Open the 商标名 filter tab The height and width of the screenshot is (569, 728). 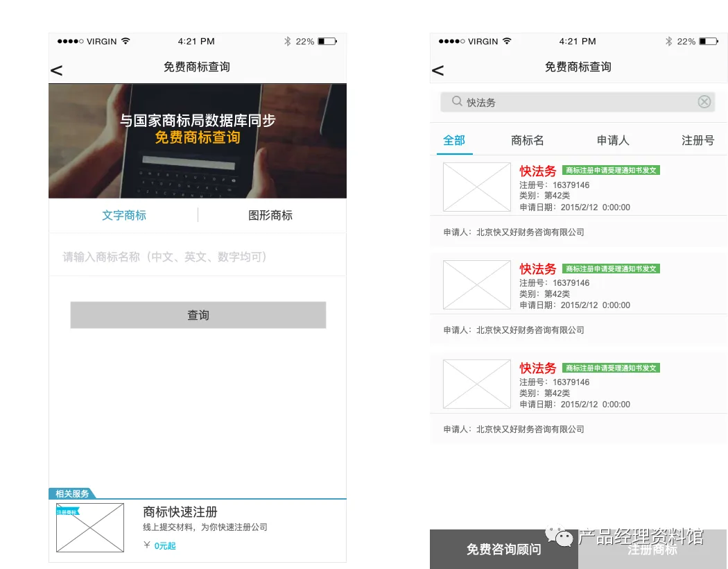528,140
